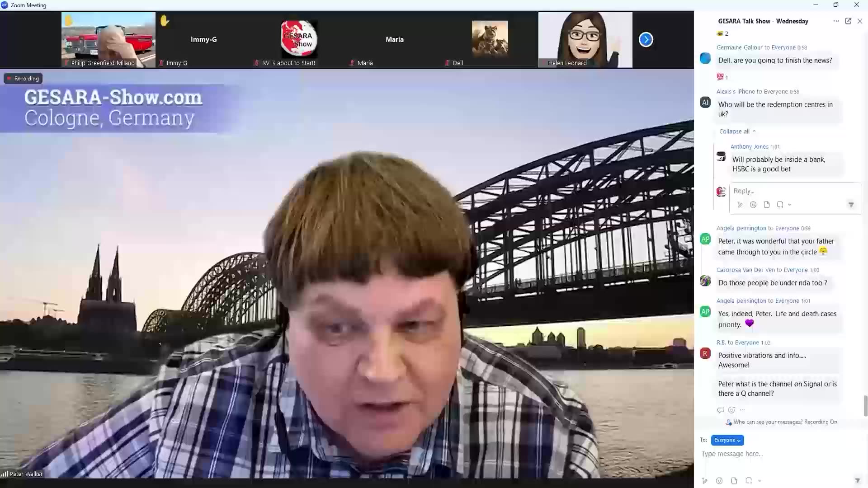Open text formatting in main message box
Viewport: 868px width, 488px height.
(x=704, y=481)
